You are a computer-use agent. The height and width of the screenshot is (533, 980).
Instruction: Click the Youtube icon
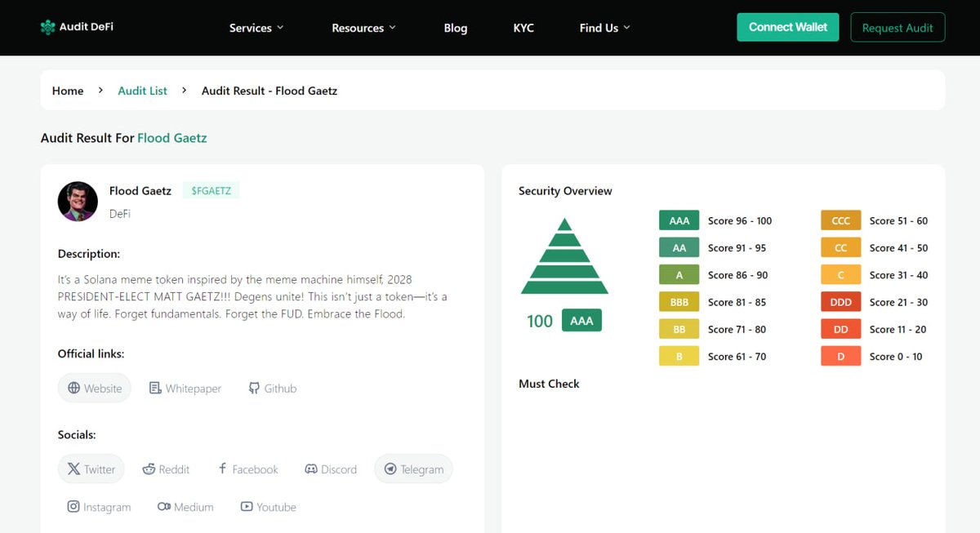247,507
